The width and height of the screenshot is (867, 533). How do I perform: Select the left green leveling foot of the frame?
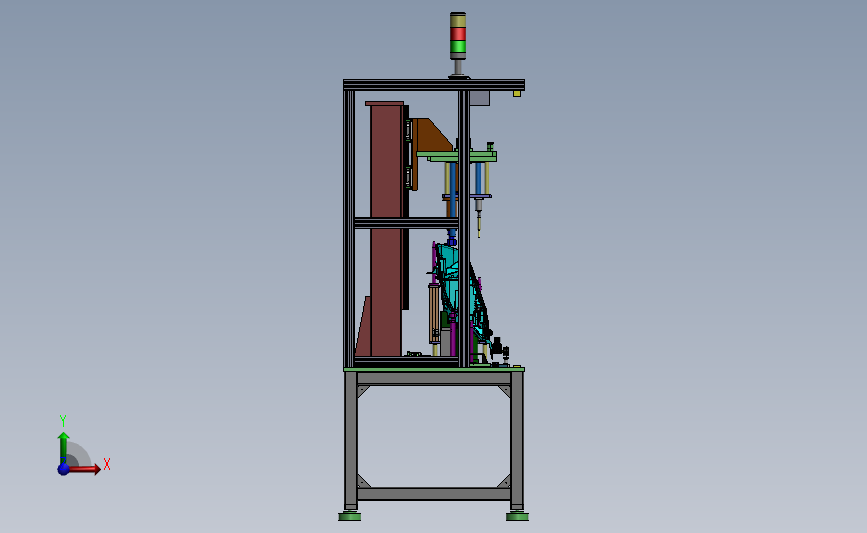click(x=349, y=516)
